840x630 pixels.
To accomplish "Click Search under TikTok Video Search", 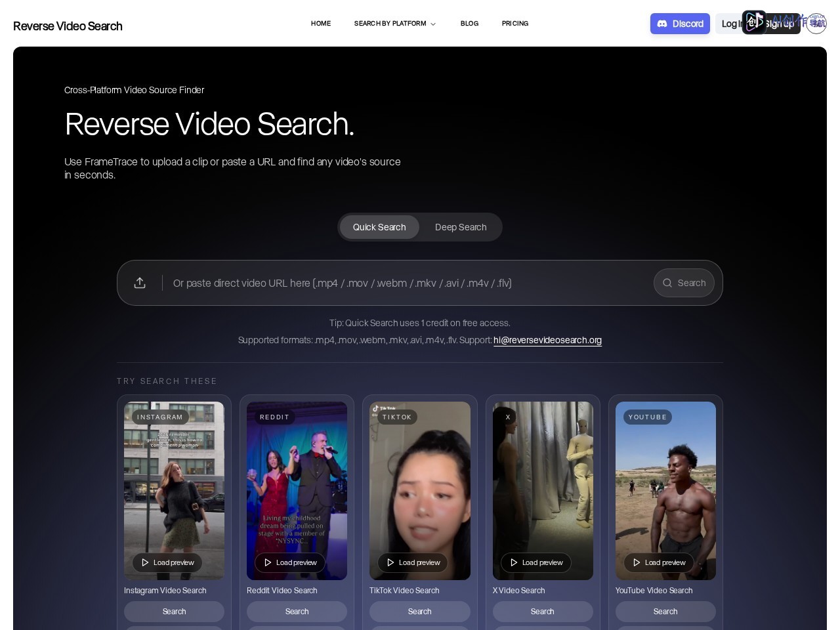I will (420, 612).
